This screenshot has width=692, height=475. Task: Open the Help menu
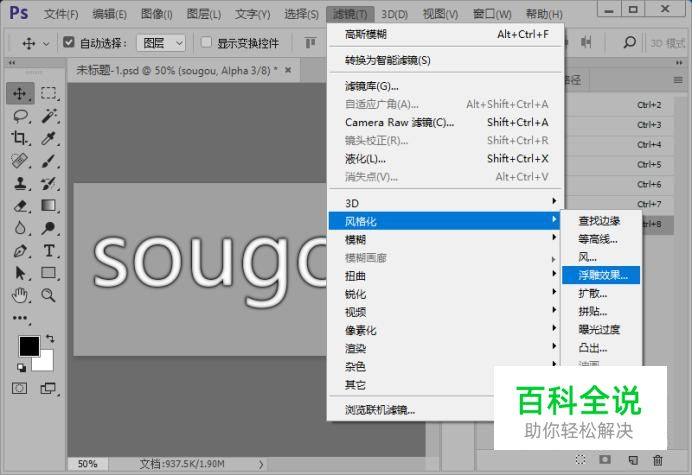(544, 14)
